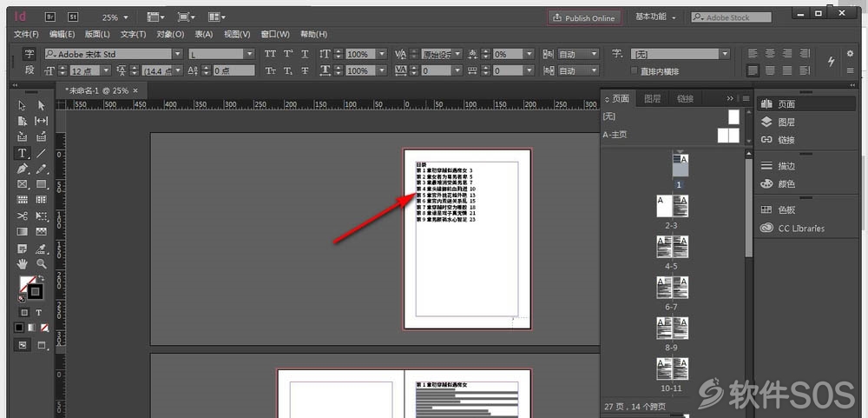
Task: Open the 文件(F) menu
Action: click(x=26, y=35)
